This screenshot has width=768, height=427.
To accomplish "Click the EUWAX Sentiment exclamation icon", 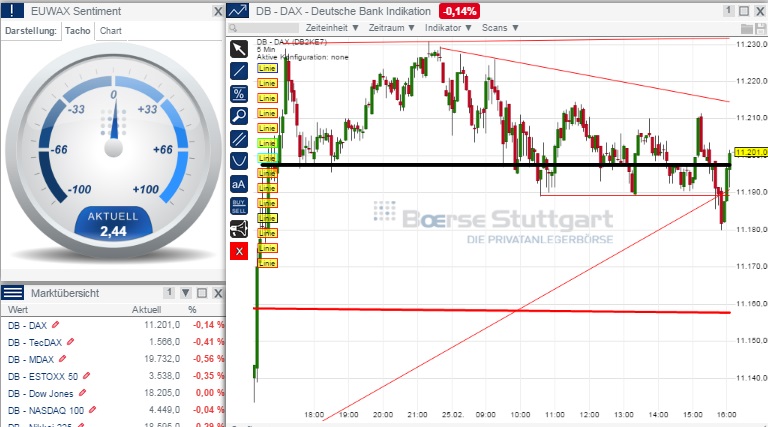I will pyautogui.click(x=12, y=11).
